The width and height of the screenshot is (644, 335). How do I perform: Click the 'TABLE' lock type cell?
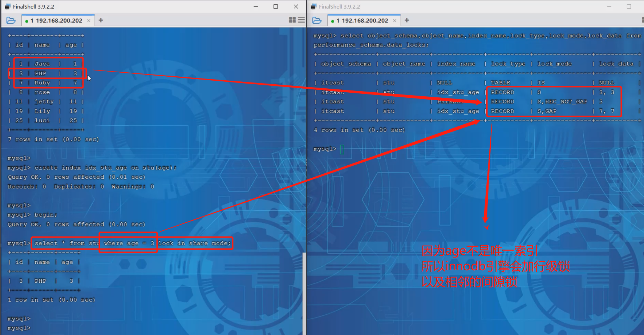(501, 83)
